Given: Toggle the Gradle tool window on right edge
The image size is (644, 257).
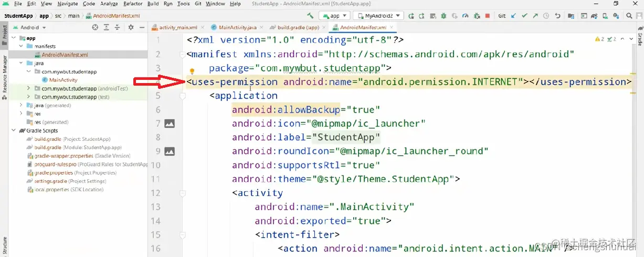Looking at the screenshot, I should point(640,37).
